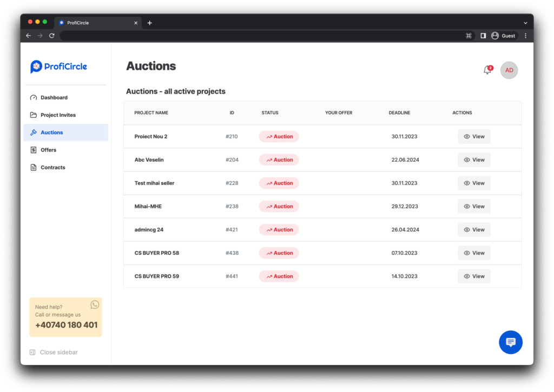Select the admincg 24 project name
Screen dimensions: 554x392
149,230
